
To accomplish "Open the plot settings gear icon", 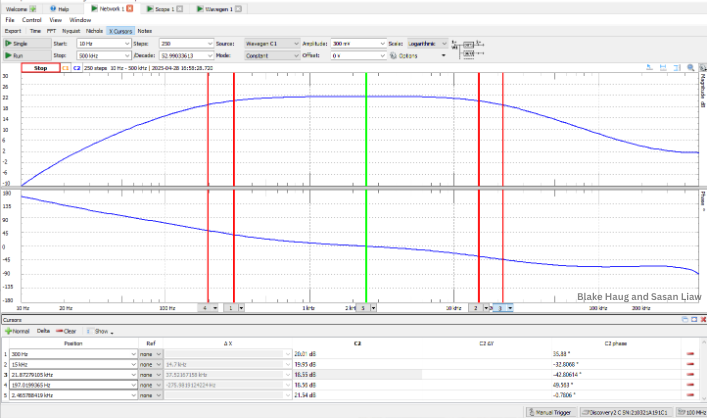I will pos(702,67).
